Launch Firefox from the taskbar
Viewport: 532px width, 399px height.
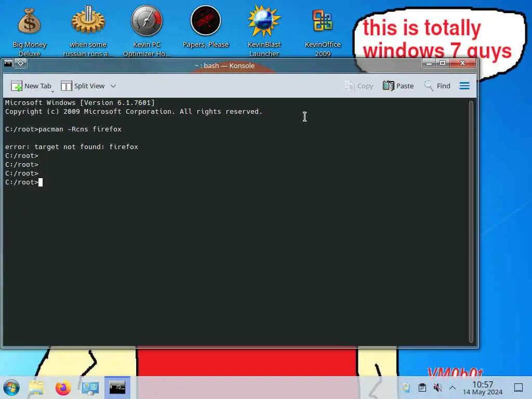63,388
